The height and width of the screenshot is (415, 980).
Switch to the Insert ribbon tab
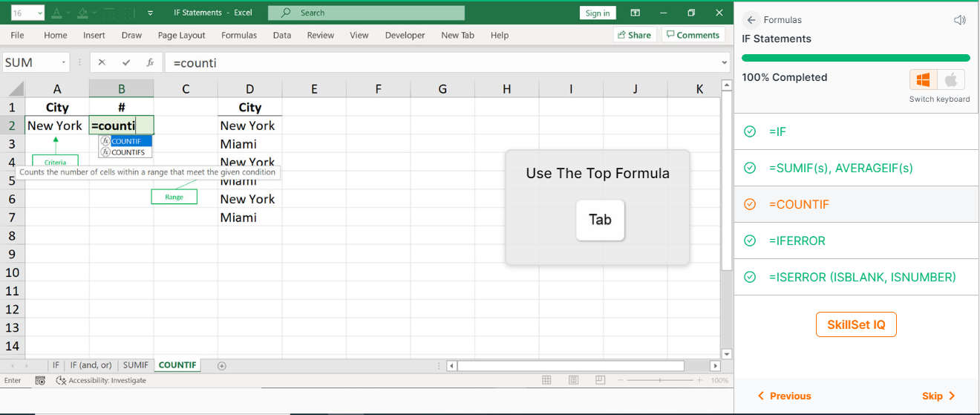(x=94, y=35)
